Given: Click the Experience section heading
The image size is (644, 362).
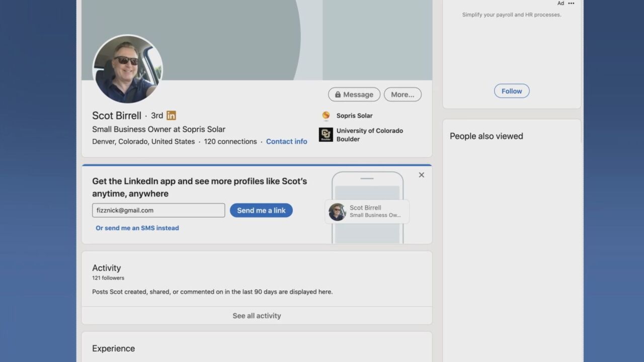Looking at the screenshot, I should coord(114,348).
